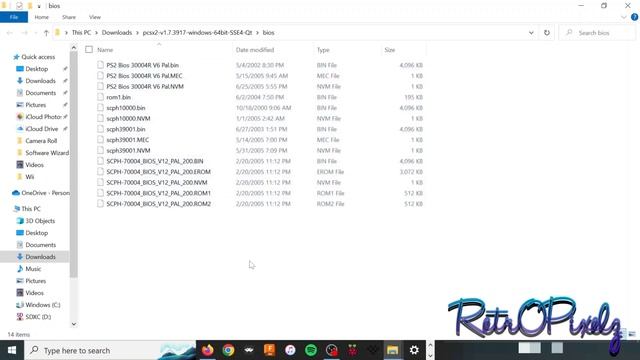Open the raspberry app icon in taskbar
Screen dimensions: 640x360
click(x=353, y=350)
